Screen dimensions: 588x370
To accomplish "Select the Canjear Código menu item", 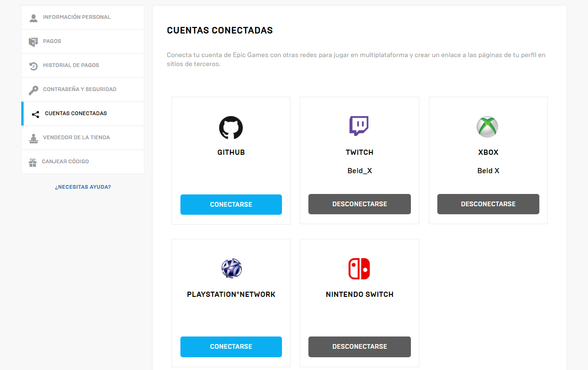I will (x=65, y=162).
